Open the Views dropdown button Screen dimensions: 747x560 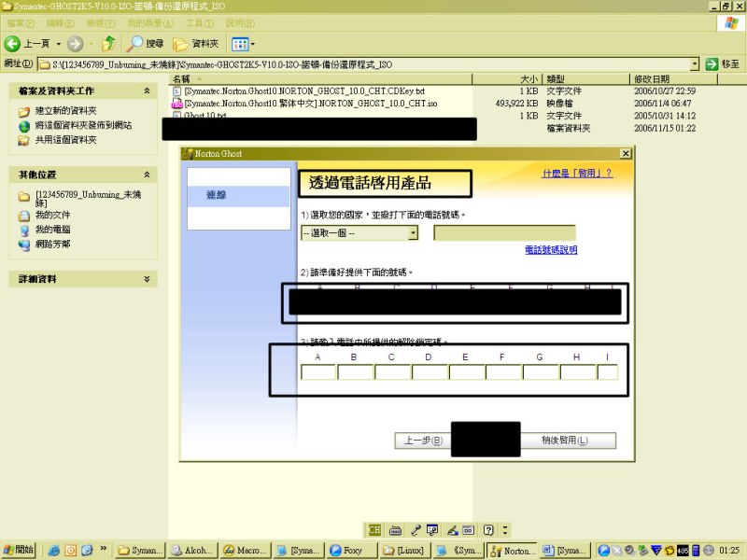coord(243,44)
